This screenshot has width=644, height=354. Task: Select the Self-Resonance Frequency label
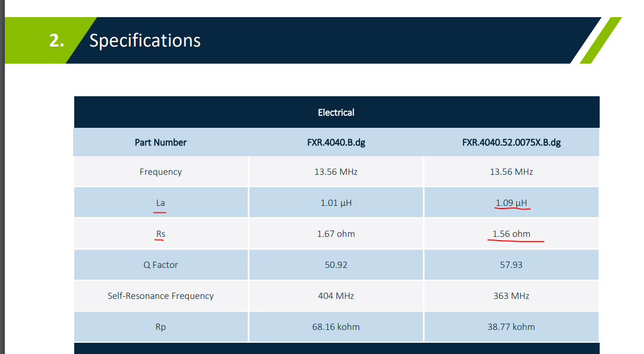tap(161, 296)
